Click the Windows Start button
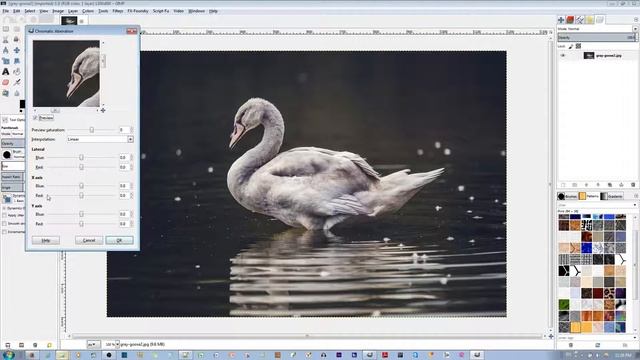Viewport: 640px width, 360px height. pos(8,355)
